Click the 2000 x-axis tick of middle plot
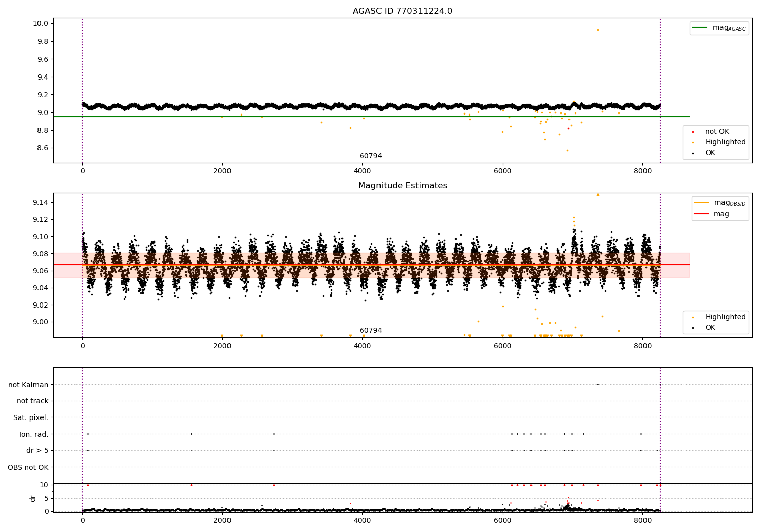 [222, 346]
